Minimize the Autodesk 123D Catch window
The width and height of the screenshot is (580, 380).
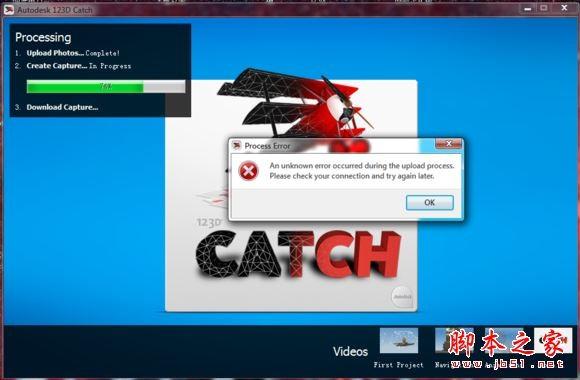click(x=527, y=9)
